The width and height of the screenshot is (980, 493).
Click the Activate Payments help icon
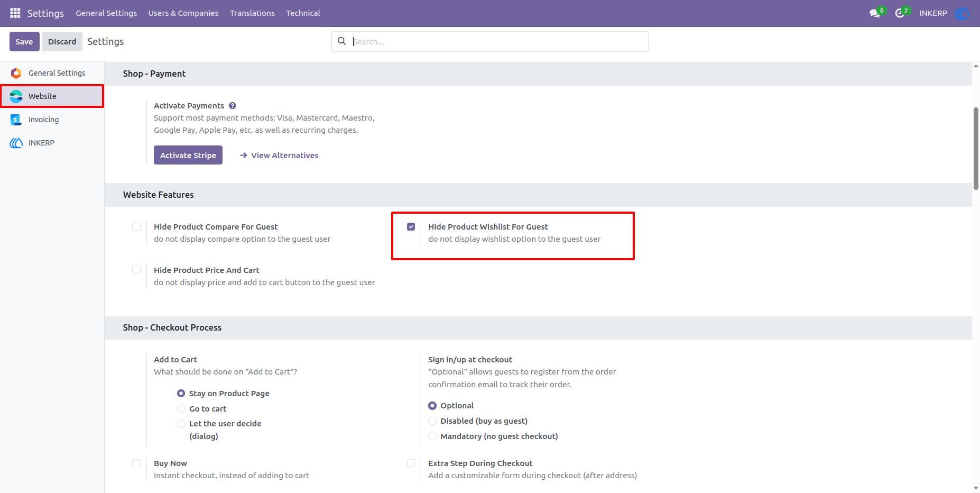click(232, 106)
